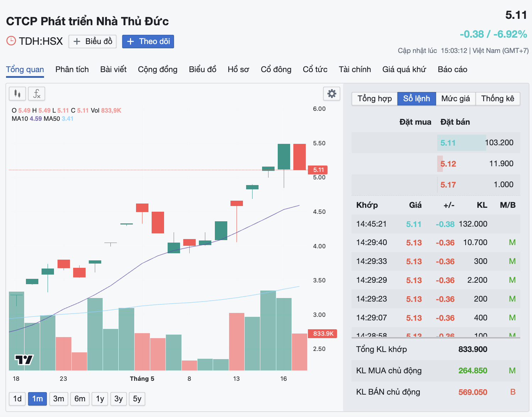Screen dimensions: 532x417
Task: Open the Phân tích tab
Action: point(72,70)
